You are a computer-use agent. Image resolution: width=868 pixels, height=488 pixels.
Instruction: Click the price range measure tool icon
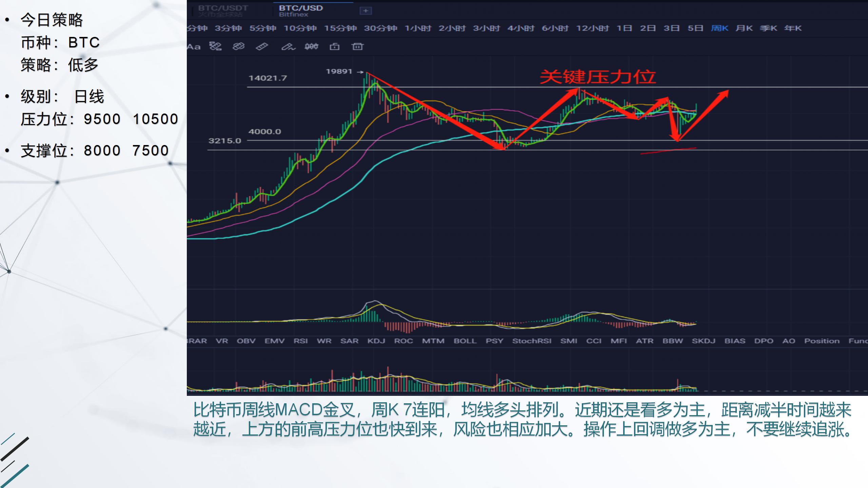(x=216, y=46)
